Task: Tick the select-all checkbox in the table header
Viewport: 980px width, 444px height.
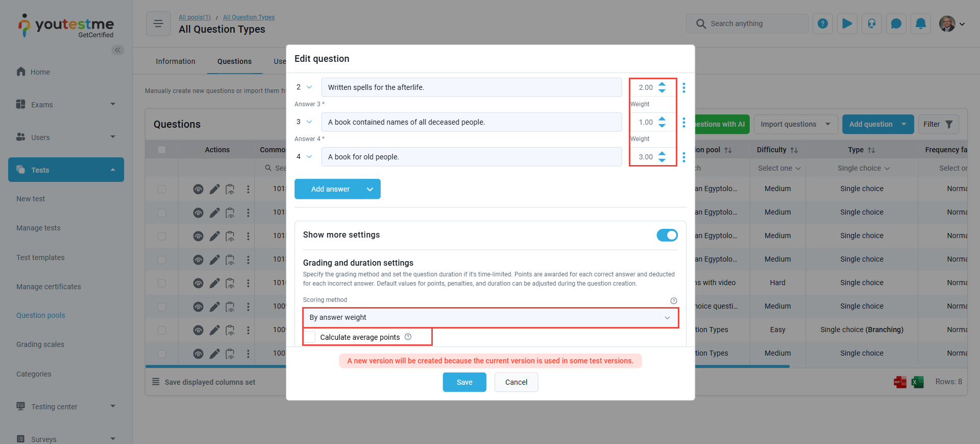Action: click(162, 150)
